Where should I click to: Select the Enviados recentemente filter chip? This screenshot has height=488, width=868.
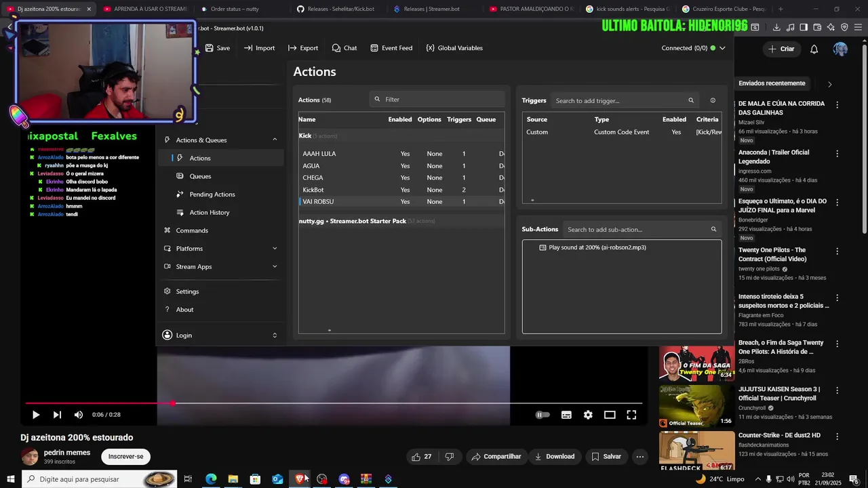coord(772,83)
